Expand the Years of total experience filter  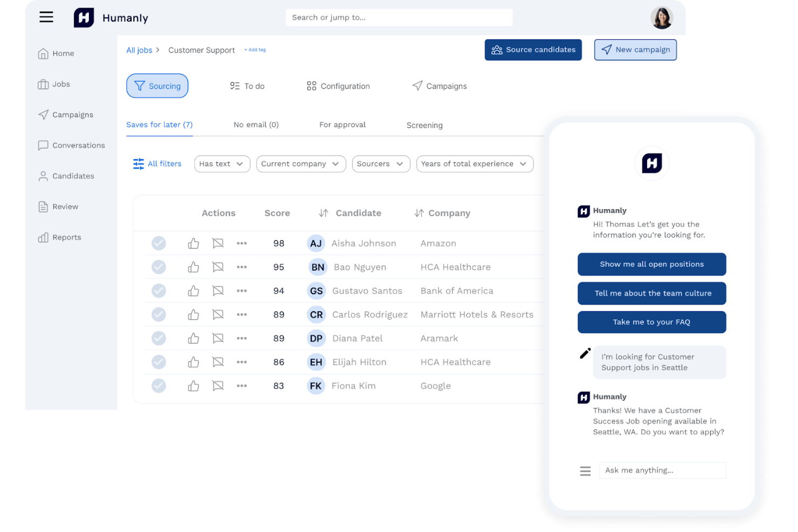pyautogui.click(x=474, y=164)
